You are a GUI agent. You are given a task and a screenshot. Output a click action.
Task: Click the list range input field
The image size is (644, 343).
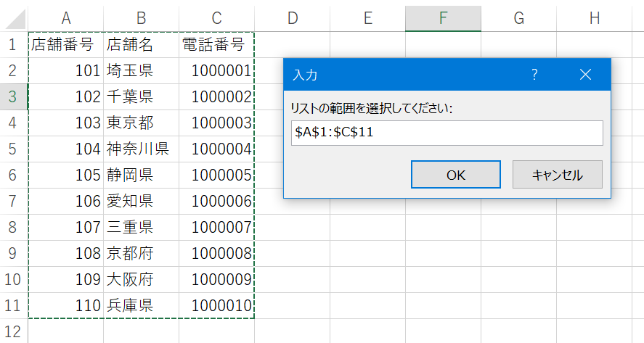pos(447,133)
